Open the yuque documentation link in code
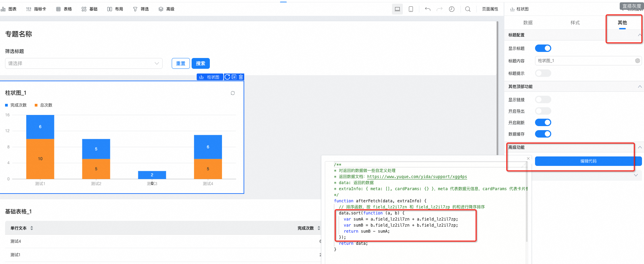Viewport: 644px width, 264px height. [x=417, y=177]
